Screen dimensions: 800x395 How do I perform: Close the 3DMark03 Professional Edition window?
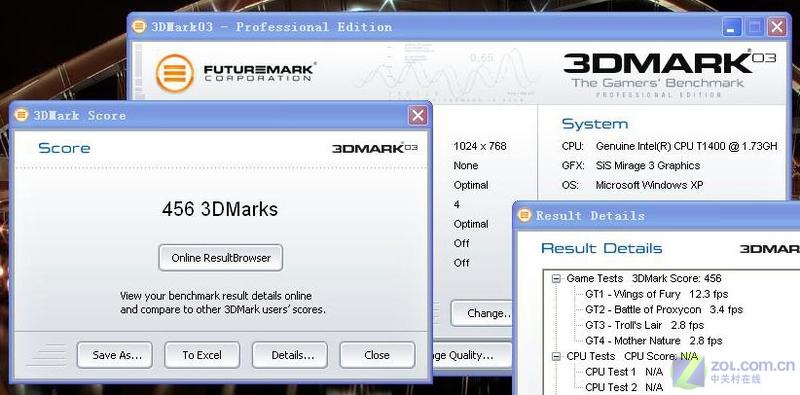coord(777,27)
